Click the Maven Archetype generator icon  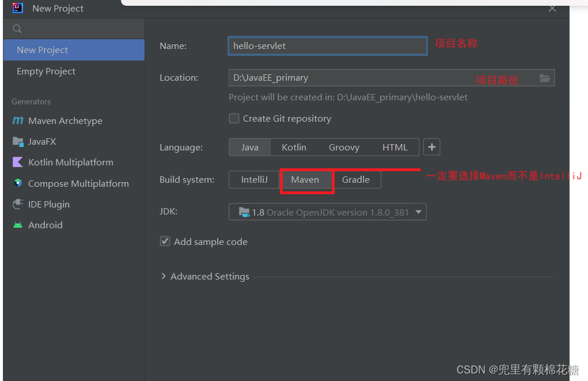click(18, 120)
